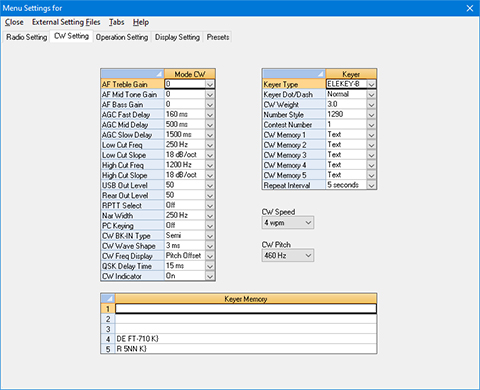Viewport: 480px width, 390px height.
Task: Open AF Bass Gain dropdown
Action: pyautogui.click(x=210, y=105)
